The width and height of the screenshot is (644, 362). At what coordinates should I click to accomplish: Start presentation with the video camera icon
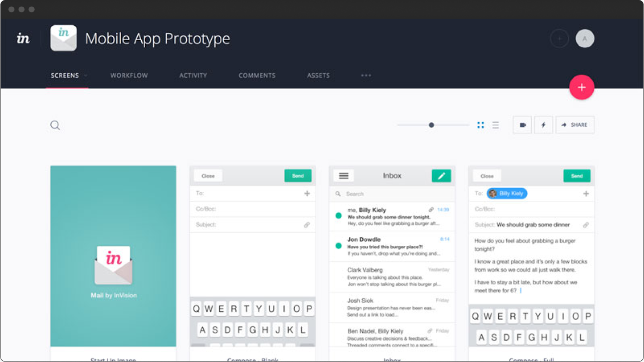pos(522,125)
